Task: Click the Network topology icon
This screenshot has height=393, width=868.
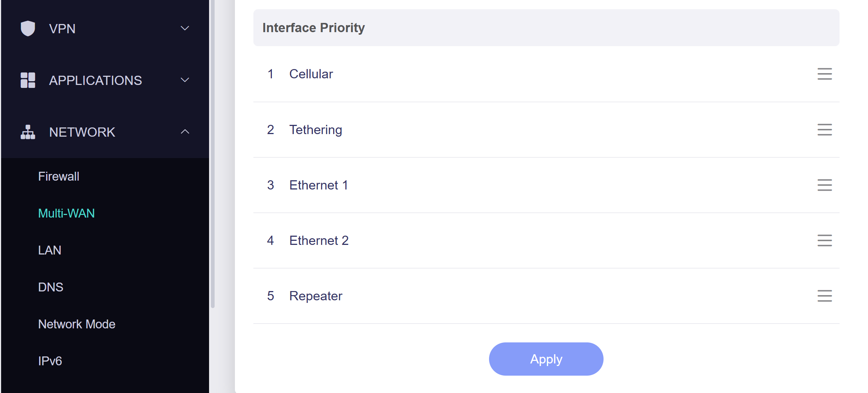Action: click(28, 132)
